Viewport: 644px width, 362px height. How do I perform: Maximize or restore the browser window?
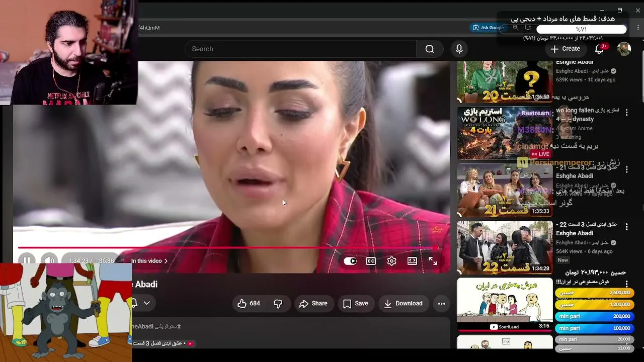[620, 11]
